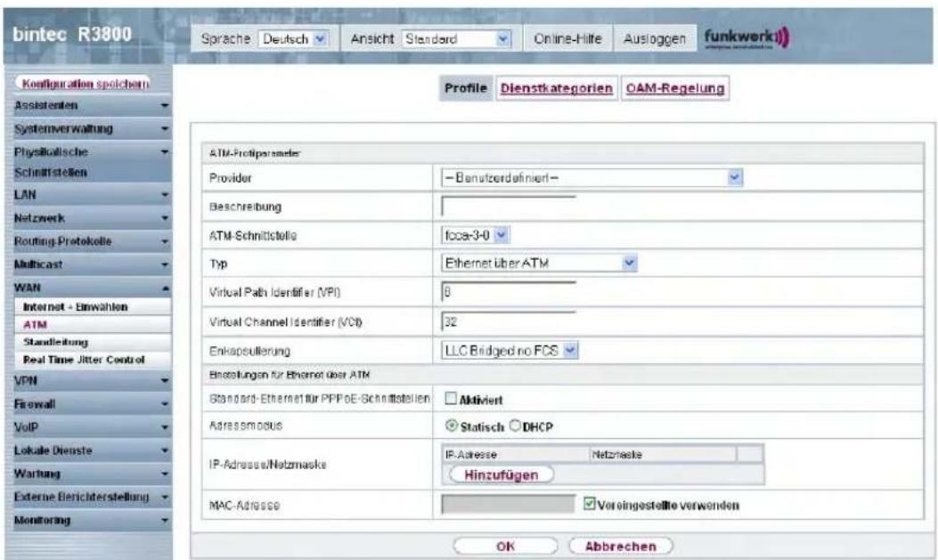The image size is (938, 560).
Task: Select the Statisch address mode
Action: coord(452,426)
